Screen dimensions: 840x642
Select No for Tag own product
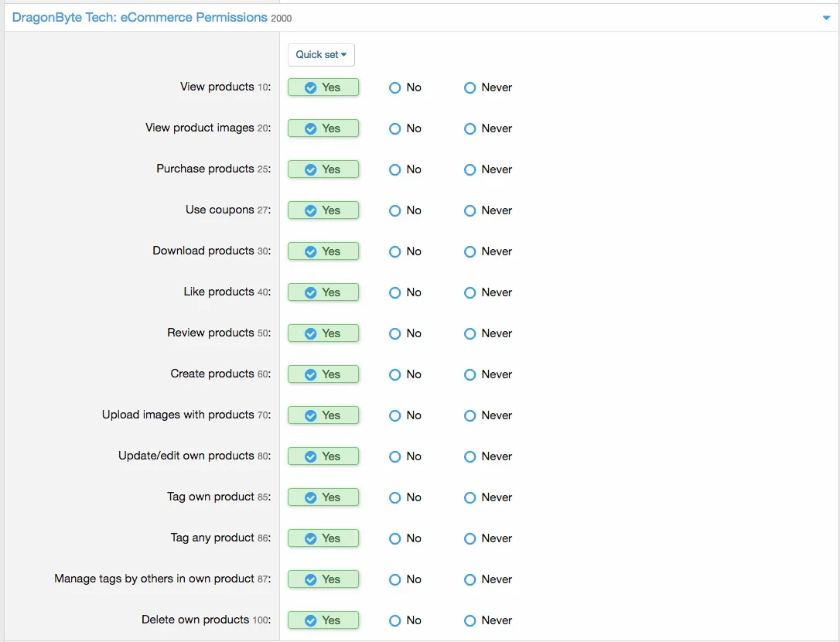click(394, 497)
